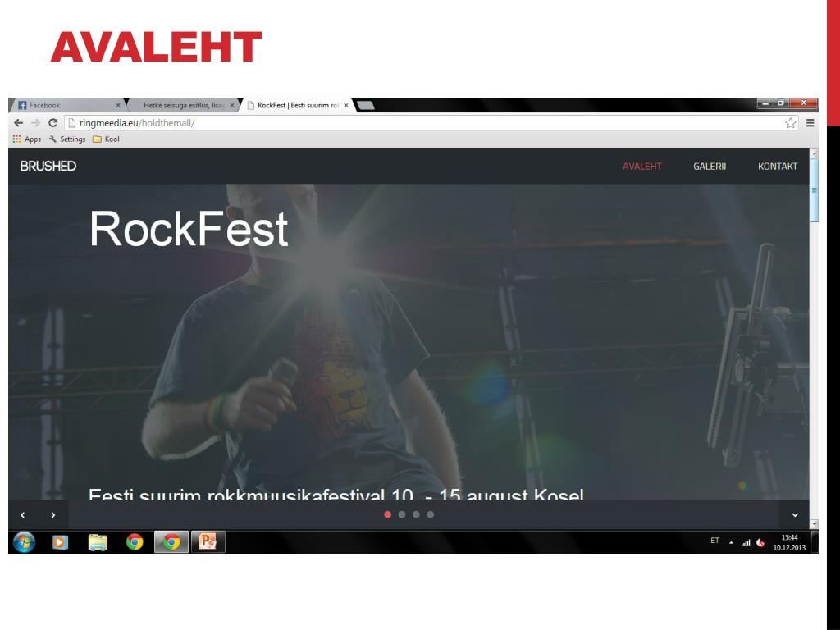Reload the page with refresh icon

point(52,123)
